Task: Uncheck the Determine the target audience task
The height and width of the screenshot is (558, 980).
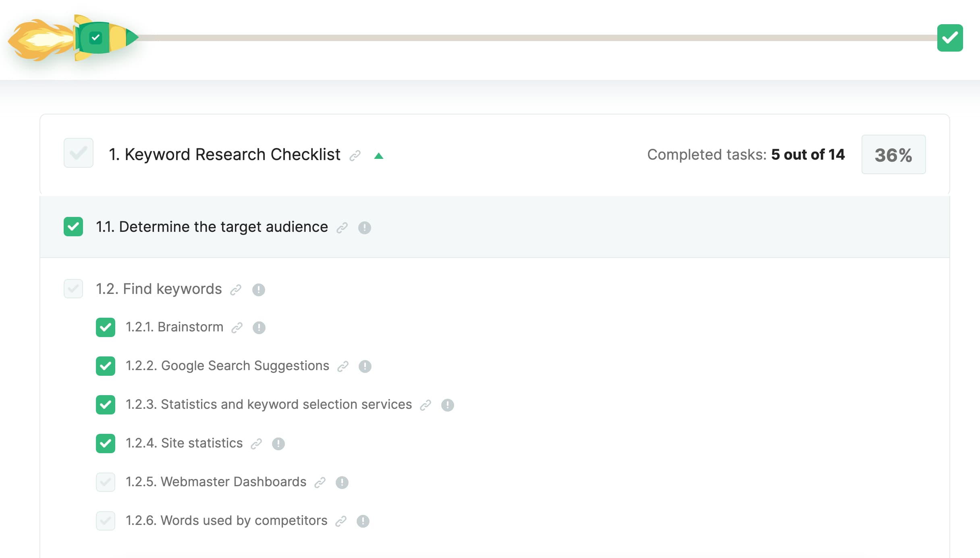Action: (73, 227)
